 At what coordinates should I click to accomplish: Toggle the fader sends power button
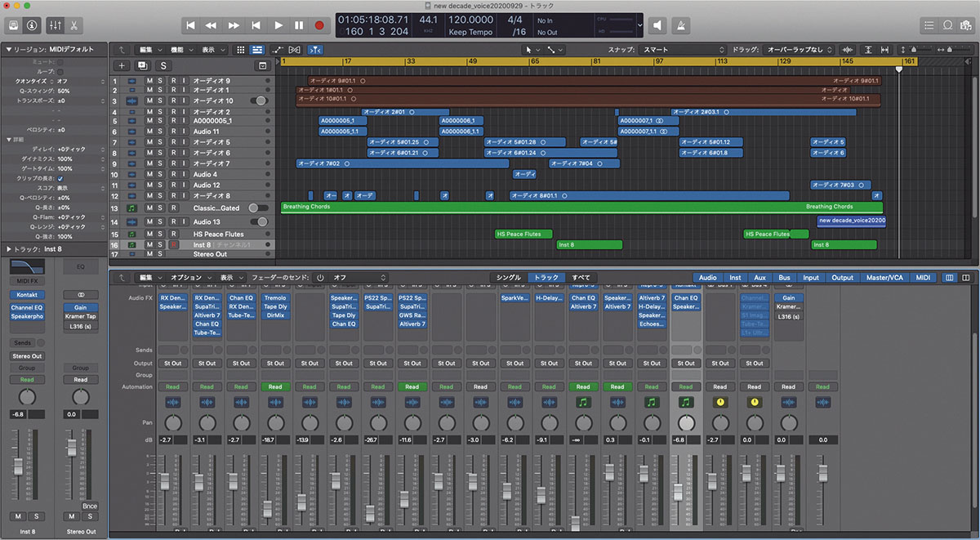(320, 278)
